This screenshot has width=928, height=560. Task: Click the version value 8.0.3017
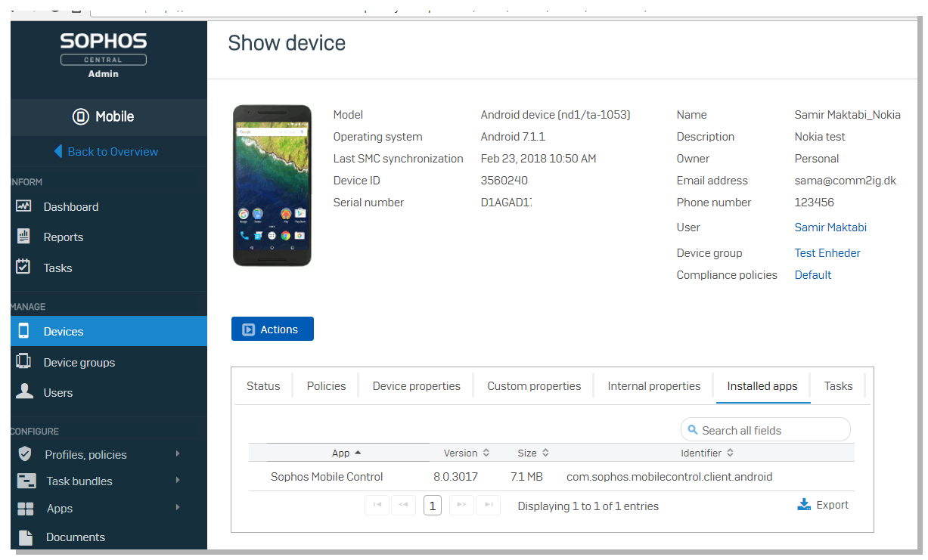coord(455,477)
